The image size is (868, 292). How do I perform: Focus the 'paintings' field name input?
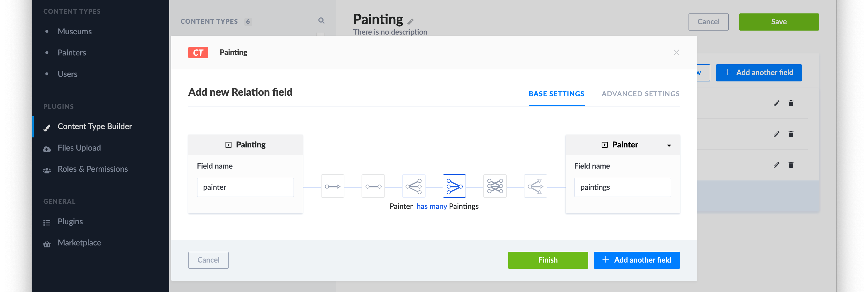click(x=622, y=187)
